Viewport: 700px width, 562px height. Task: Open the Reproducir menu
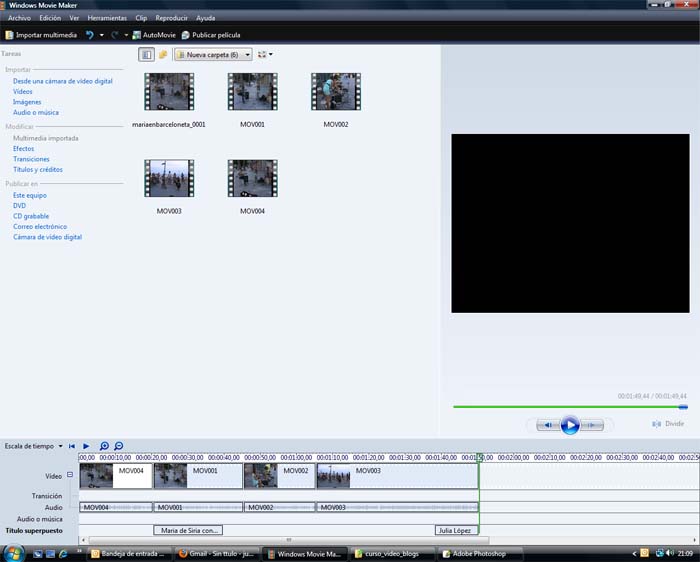pos(171,18)
